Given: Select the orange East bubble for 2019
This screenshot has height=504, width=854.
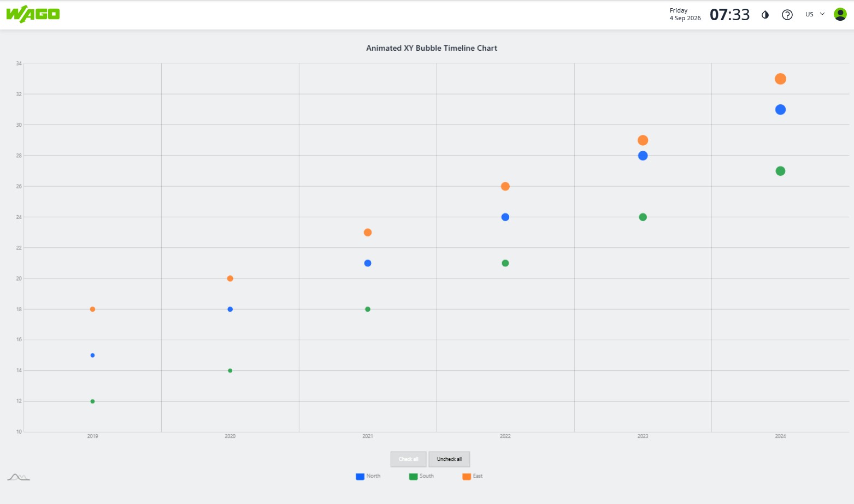Looking at the screenshot, I should point(92,309).
